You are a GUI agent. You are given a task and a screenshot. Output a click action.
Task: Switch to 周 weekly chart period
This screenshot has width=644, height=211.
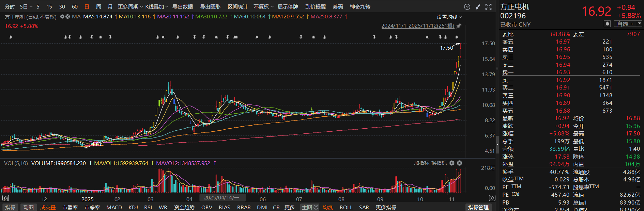tap(98, 7)
